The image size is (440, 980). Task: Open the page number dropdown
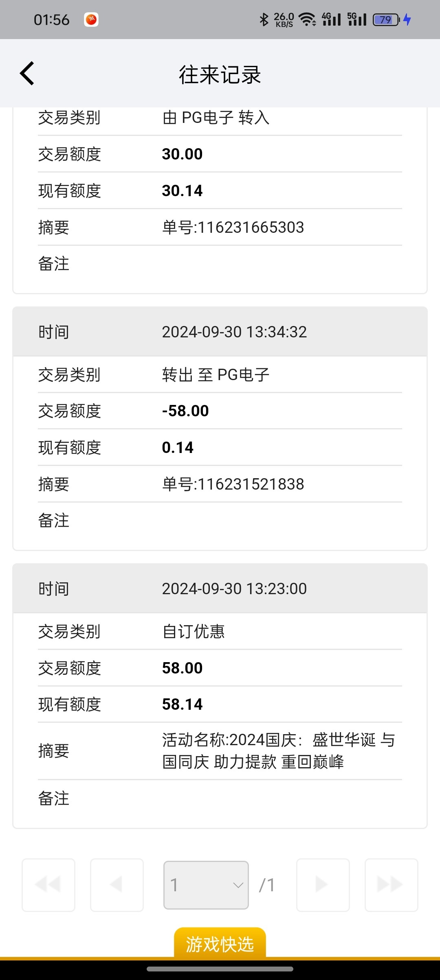coord(206,885)
